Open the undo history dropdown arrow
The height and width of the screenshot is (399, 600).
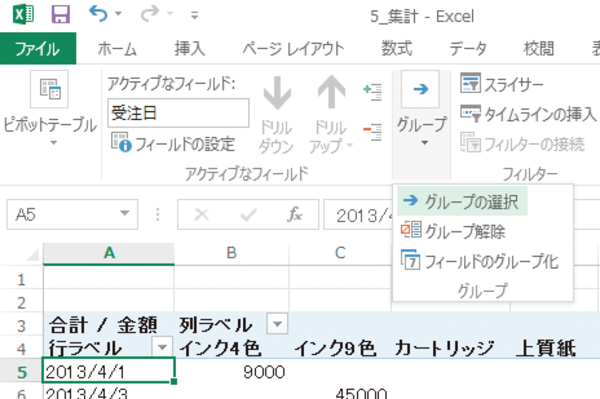click(118, 14)
